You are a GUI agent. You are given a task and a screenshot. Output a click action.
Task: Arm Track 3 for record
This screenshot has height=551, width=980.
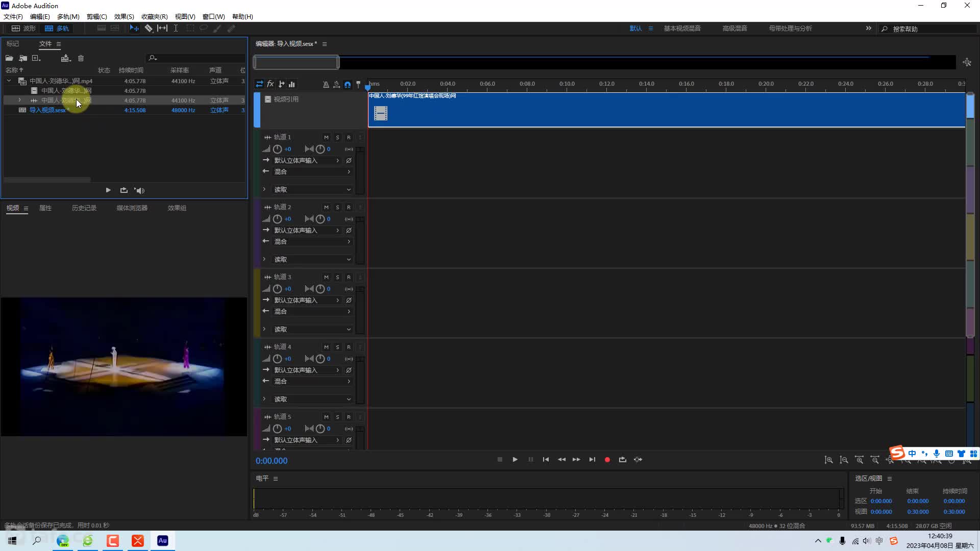[349, 277]
